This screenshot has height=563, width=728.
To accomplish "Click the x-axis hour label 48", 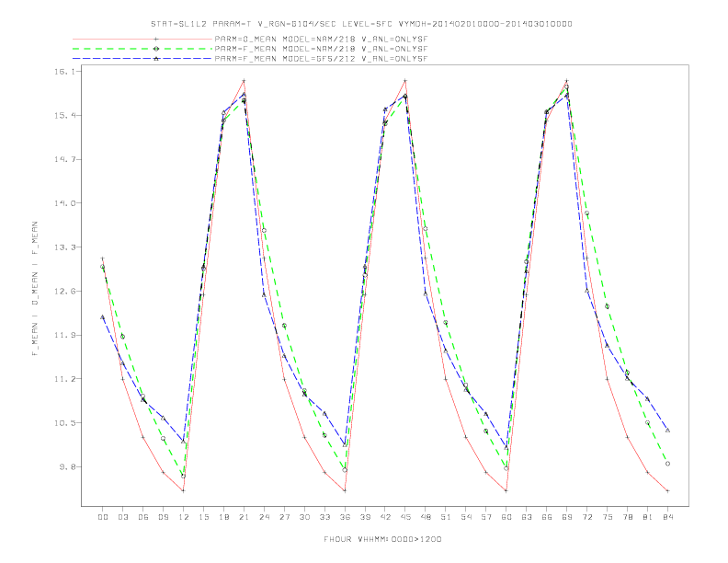I will [426, 517].
